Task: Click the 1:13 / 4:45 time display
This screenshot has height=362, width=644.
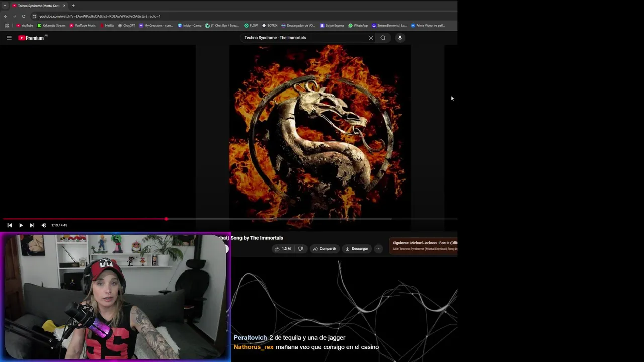Action: (x=59, y=225)
